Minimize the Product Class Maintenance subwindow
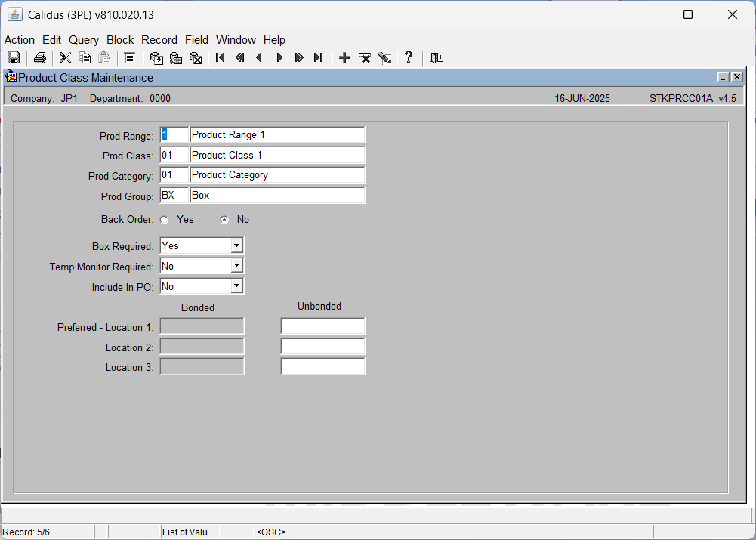Viewport: 756px width, 540px height. click(723, 77)
